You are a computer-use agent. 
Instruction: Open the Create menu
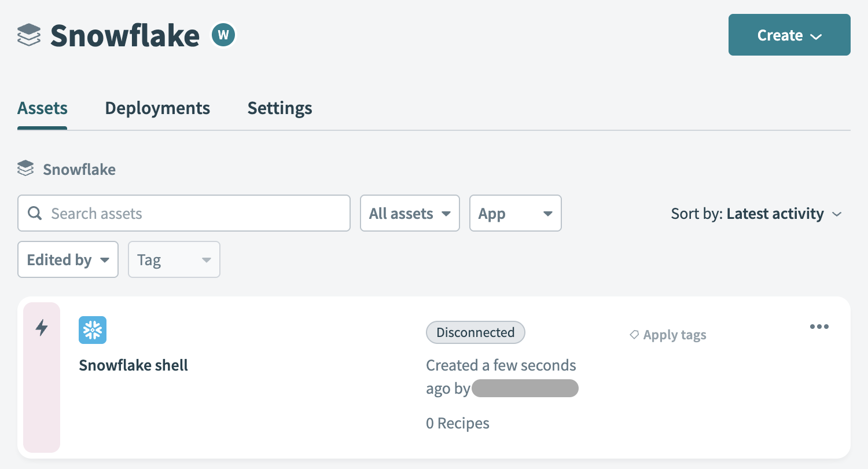[789, 35]
